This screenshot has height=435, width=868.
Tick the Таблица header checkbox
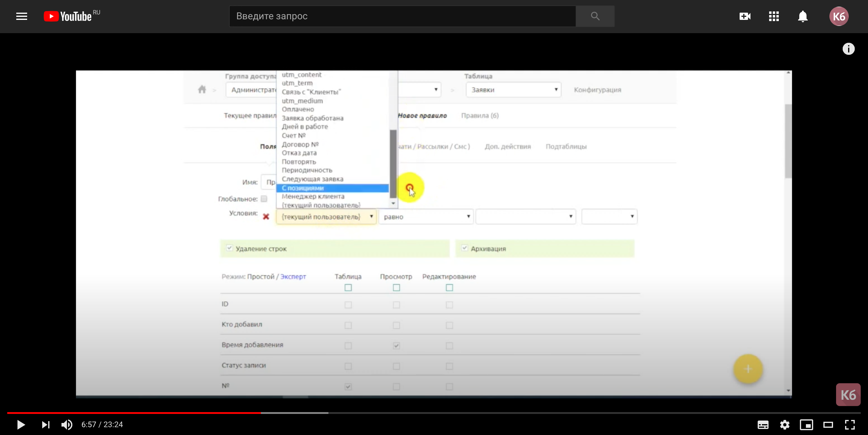pos(348,287)
